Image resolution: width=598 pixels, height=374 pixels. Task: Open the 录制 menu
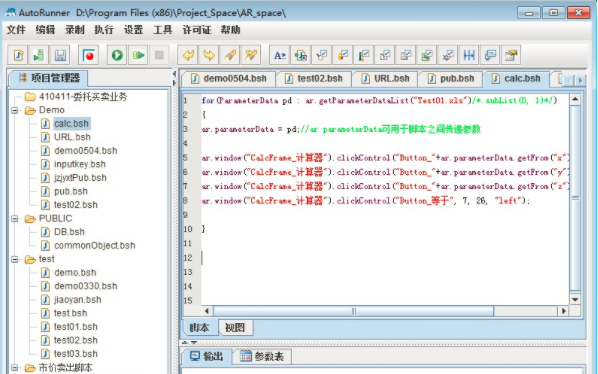(x=75, y=30)
